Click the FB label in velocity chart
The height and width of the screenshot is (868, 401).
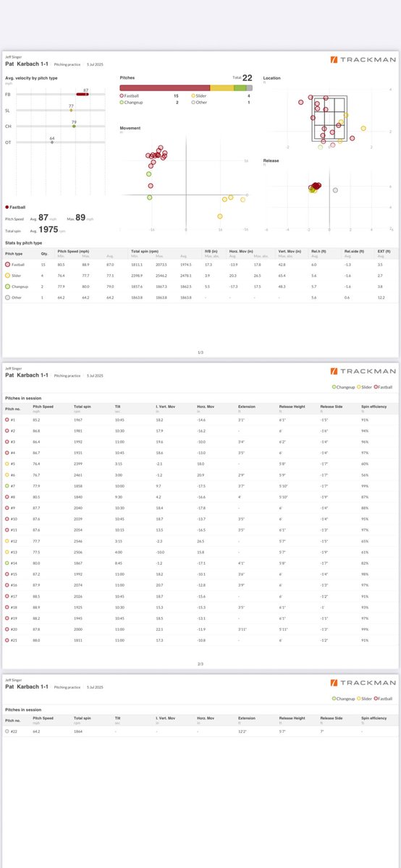(7, 94)
